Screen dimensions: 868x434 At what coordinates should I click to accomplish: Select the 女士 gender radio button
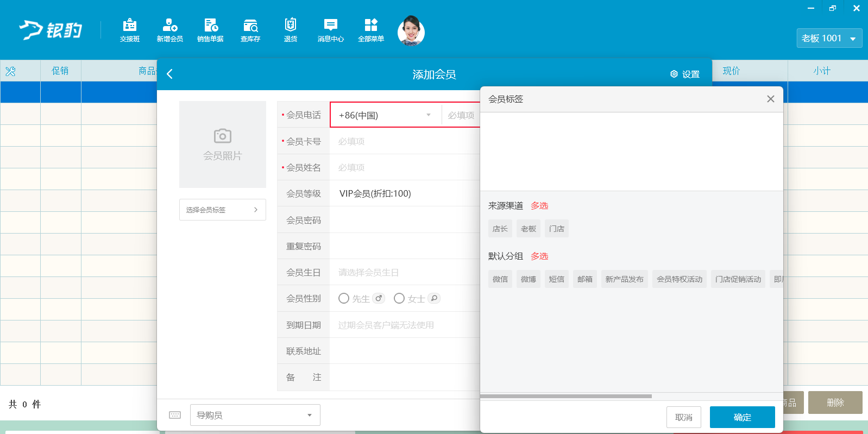[399, 298]
